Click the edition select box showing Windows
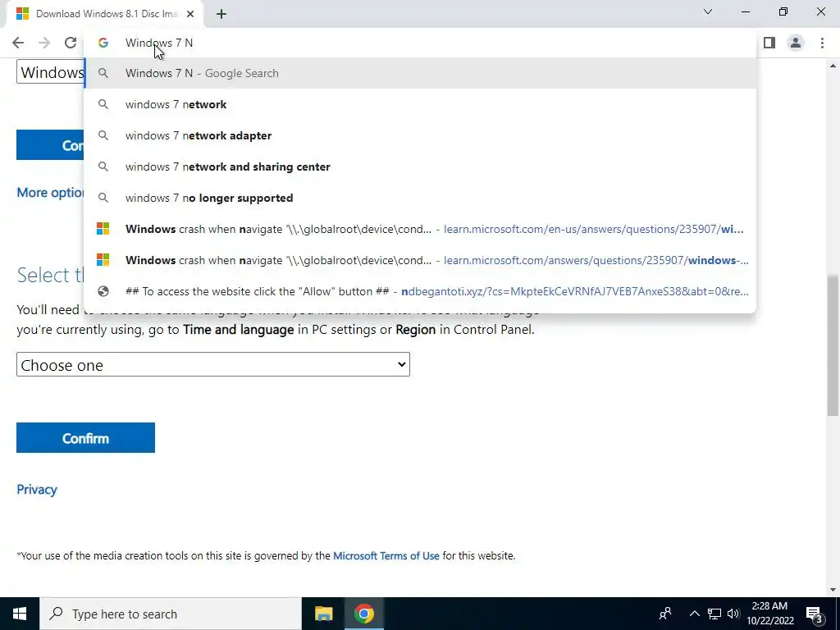Screen dimensions: 840x630 pos(50,72)
